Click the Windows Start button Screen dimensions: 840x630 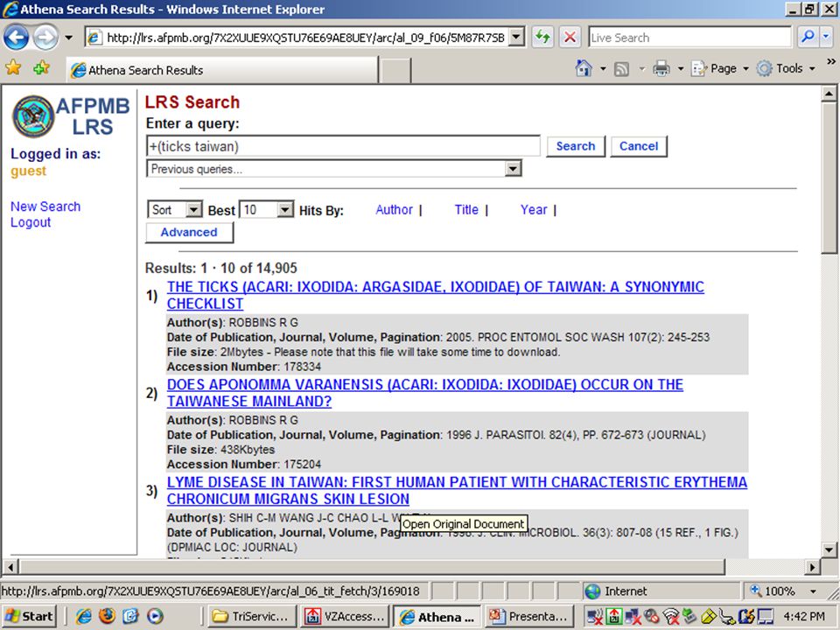[x=30, y=616]
